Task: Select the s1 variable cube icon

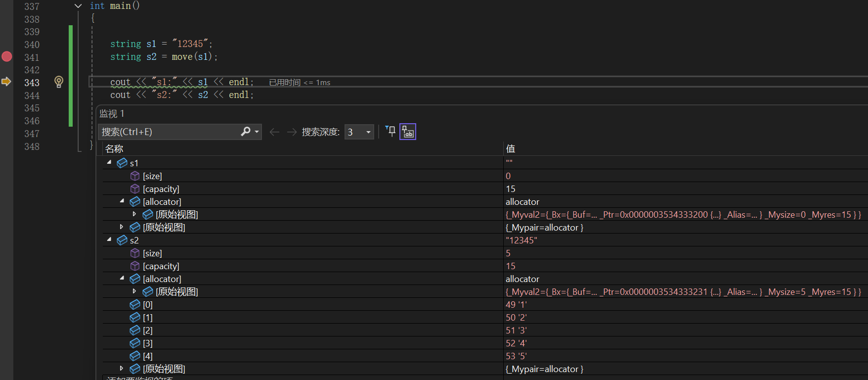Action: [122, 163]
